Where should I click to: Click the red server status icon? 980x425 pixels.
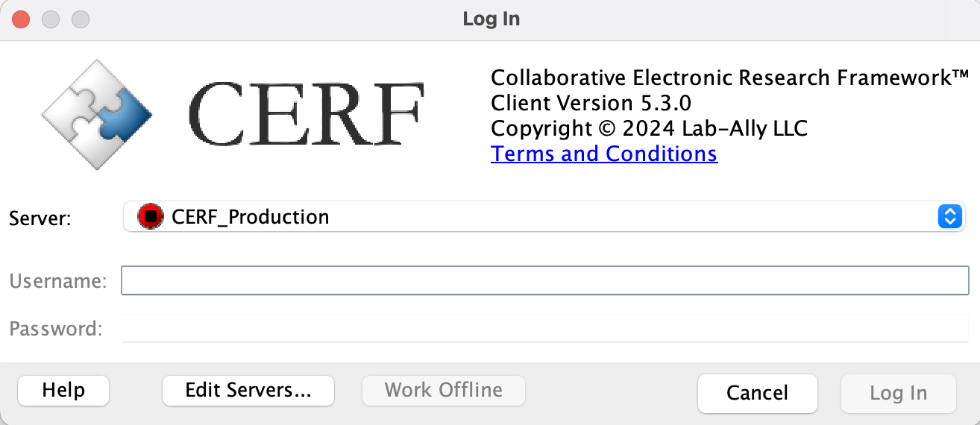[x=150, y=217]
